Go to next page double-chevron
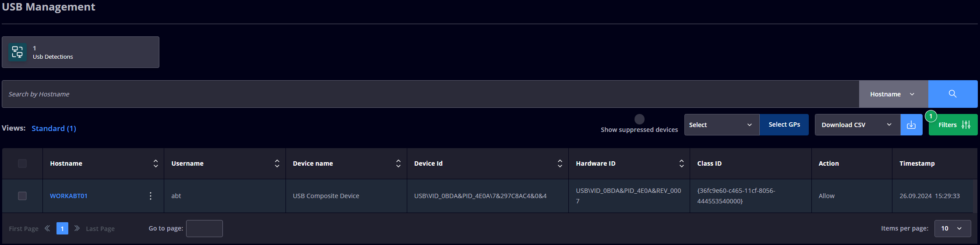 (x=77, y=228)
